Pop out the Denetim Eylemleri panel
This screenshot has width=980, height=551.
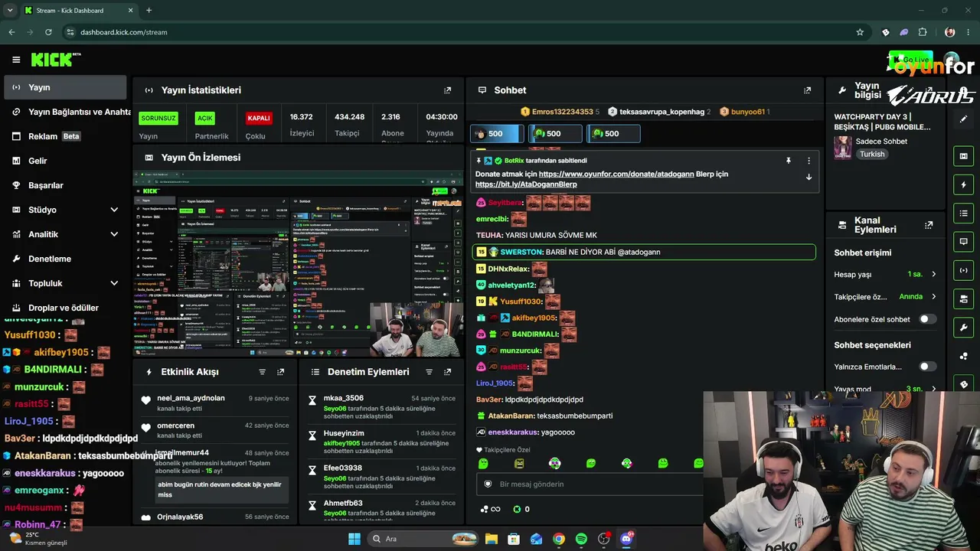(x=447, y=372)
